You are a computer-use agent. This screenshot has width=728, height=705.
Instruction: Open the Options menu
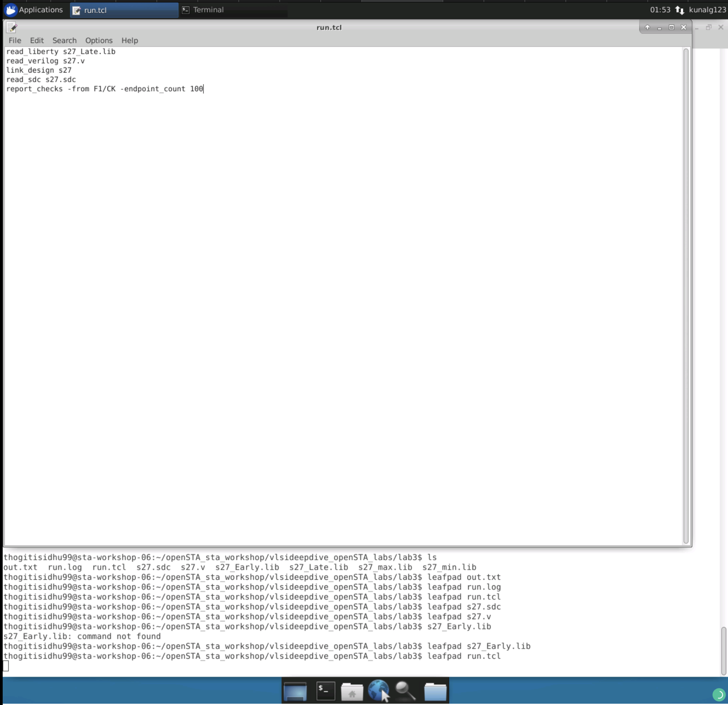(98, 40)
